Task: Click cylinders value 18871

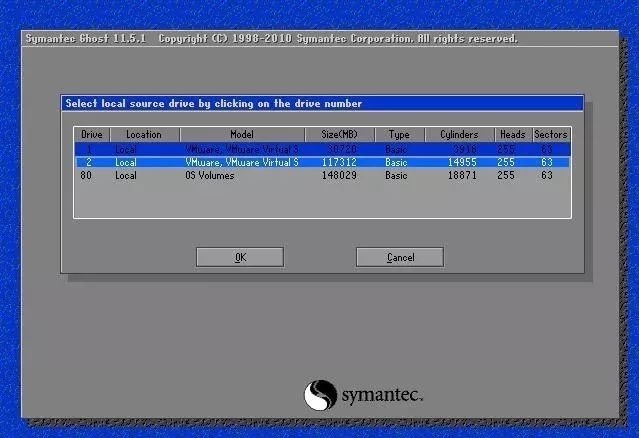Action: pos(462,176)
